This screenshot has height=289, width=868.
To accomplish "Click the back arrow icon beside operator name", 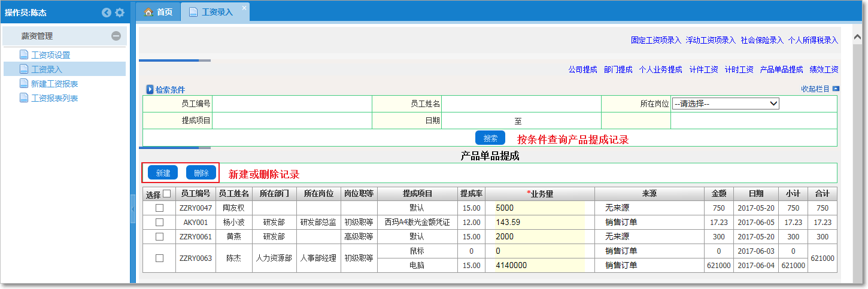I will 107,13.
